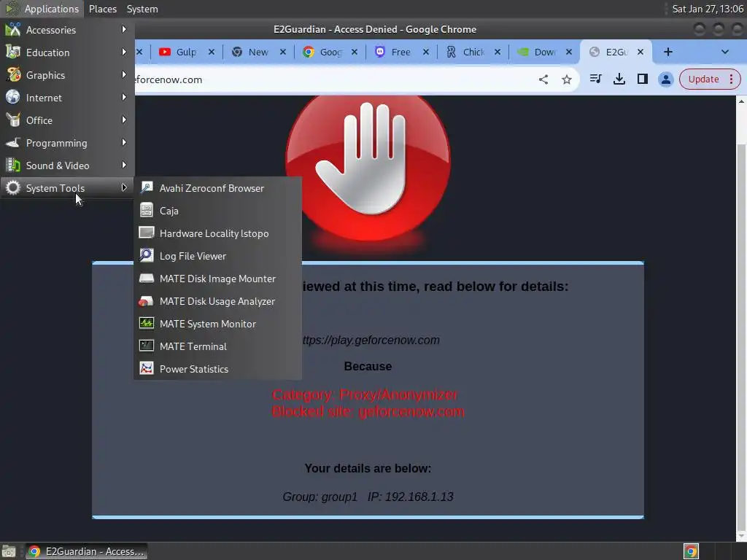Viewport: 747px width, 560px height.
Task: Click the Office category icon
Action: [x=13, y=120]
